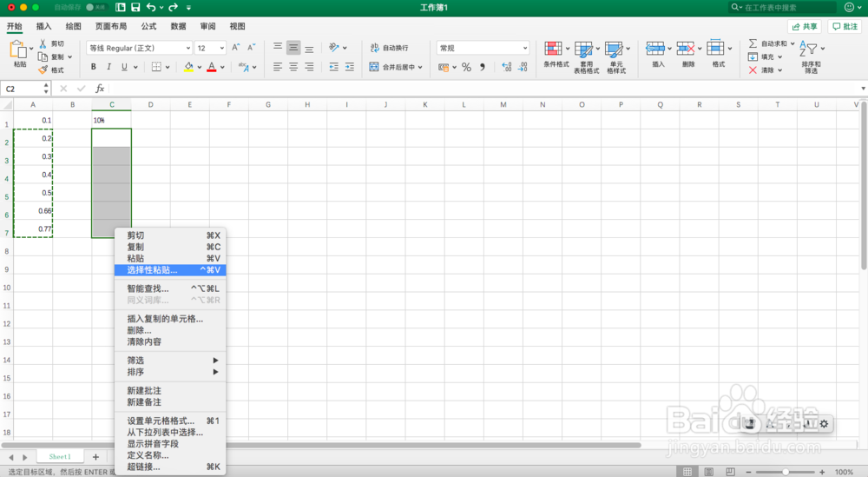868x477 pixels.
Task: Switch to the 数据 ribbon tab
Action: point(178,26)
